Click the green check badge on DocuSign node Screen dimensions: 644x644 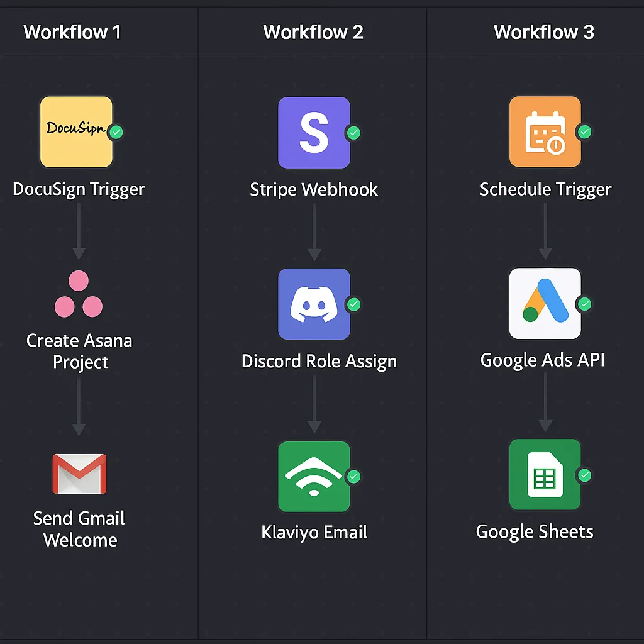click(x=116, y=132)
